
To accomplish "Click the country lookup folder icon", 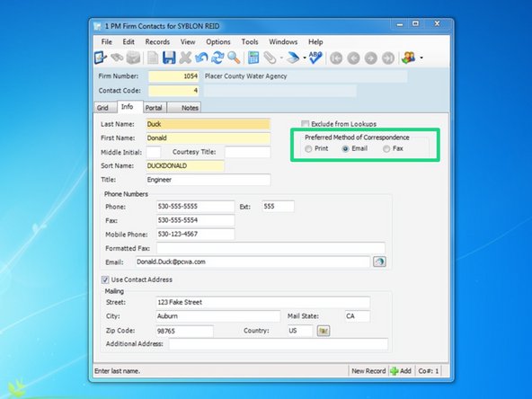I will (324, 331).
